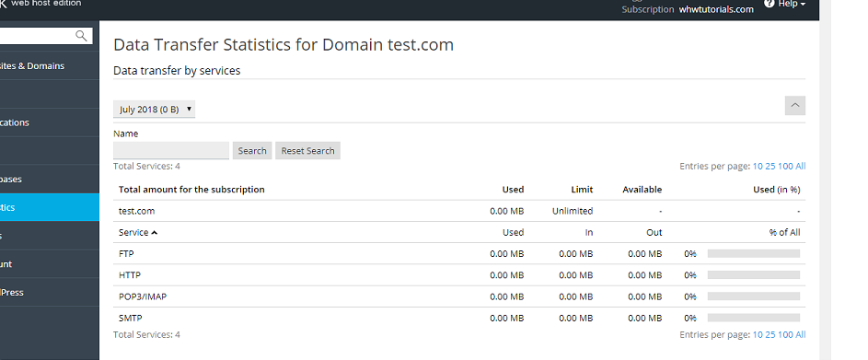
Task: Click the Limit column header
Action: (x=582, y=190)
